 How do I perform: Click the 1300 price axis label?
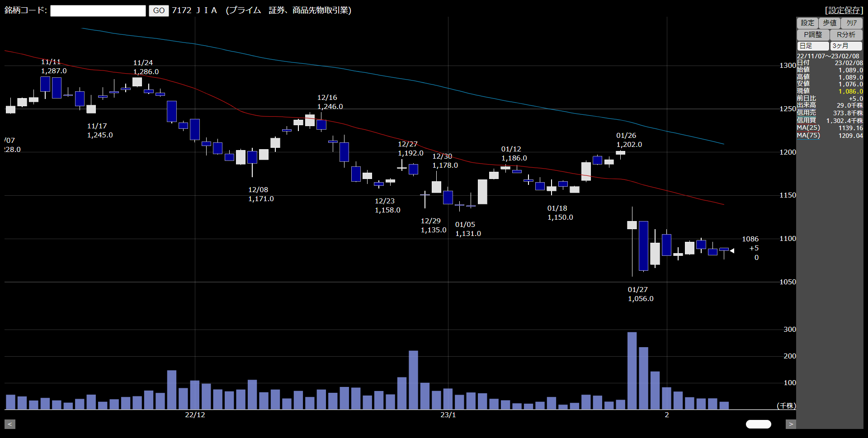point(788,66)
